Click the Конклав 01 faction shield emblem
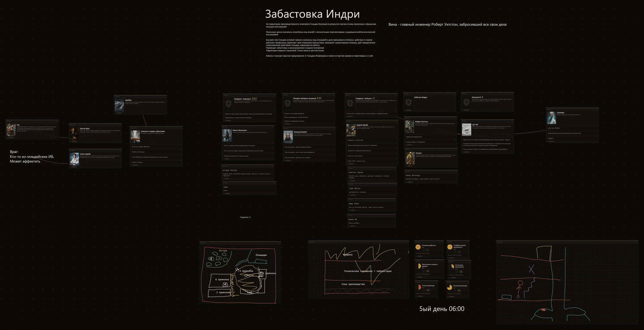This screenshot has width=644, height=330. coord(467,102)
